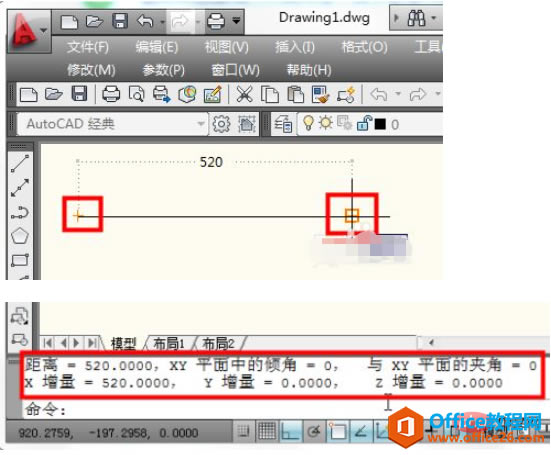Select the Line draw tool
The height and width of the screenshot is (455, 551).
point(20,164)
